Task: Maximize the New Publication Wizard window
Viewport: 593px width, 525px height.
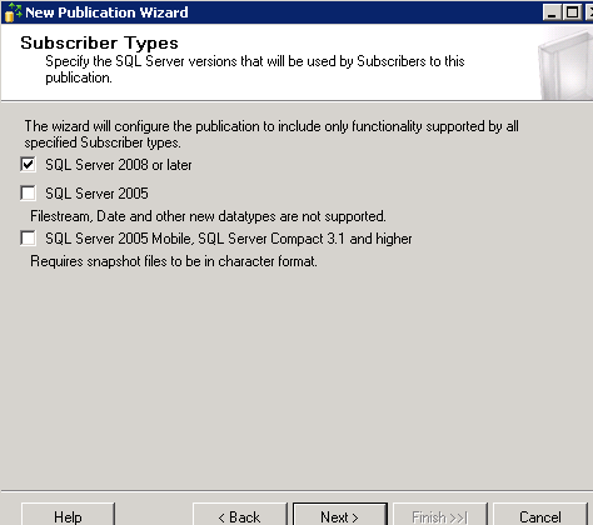Action: coord(573,12)
